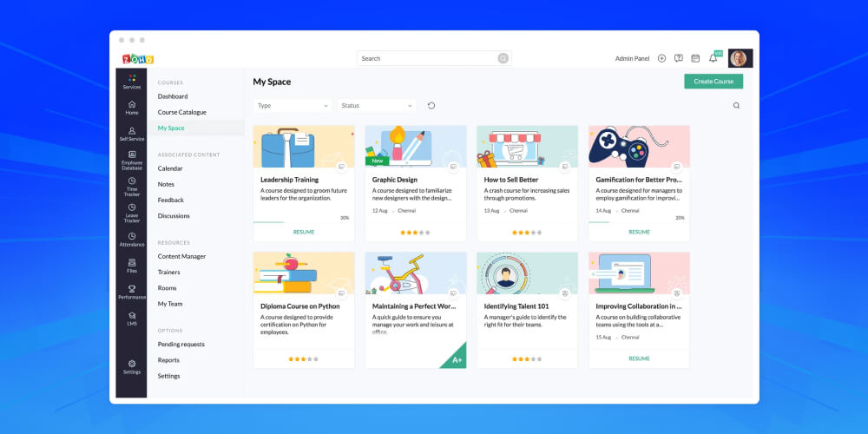The width and height of the screenshot is (868, 434).
Task: Rate Diploma Course on Python using stars
Action: point(303,359)
